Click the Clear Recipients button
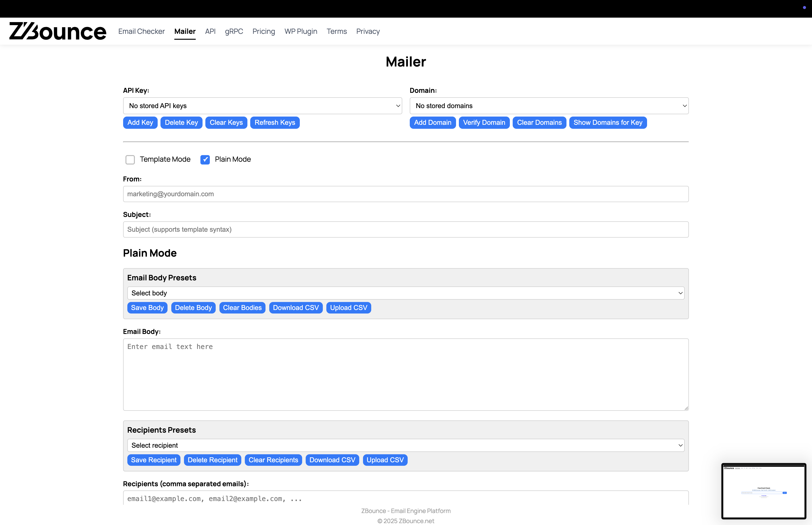 pos(273,460)
